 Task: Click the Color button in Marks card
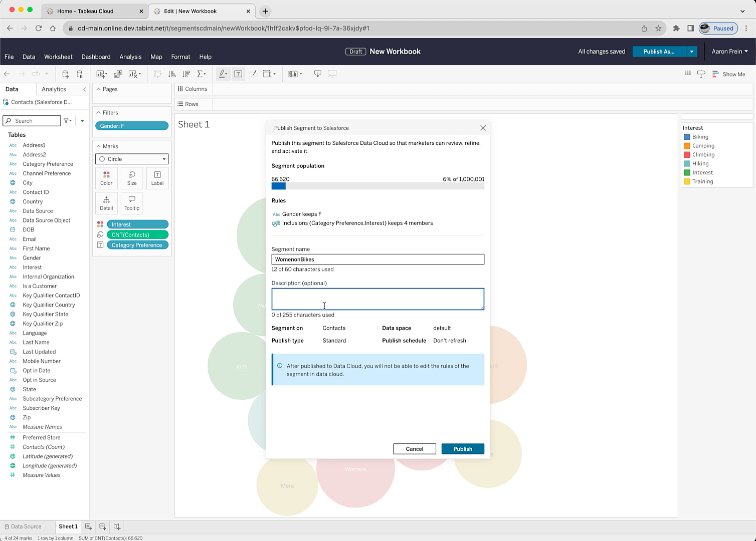point(106,178)
